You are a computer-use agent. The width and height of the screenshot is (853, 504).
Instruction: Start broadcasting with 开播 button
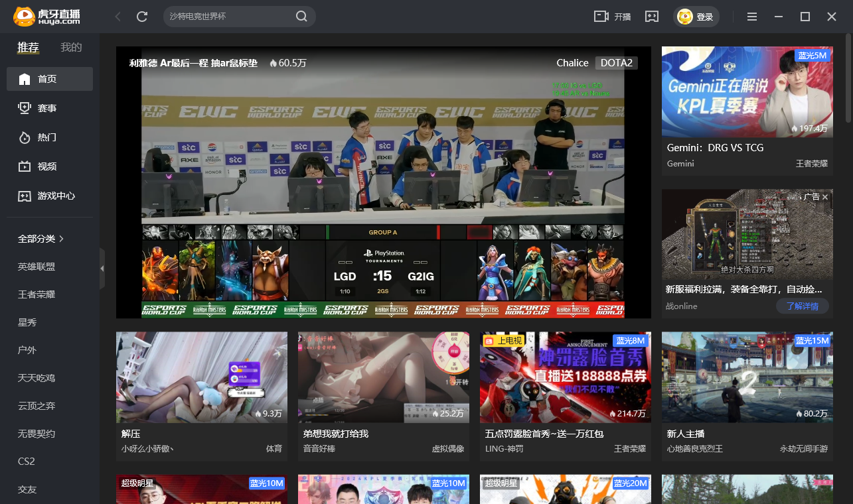click(612, 17)
